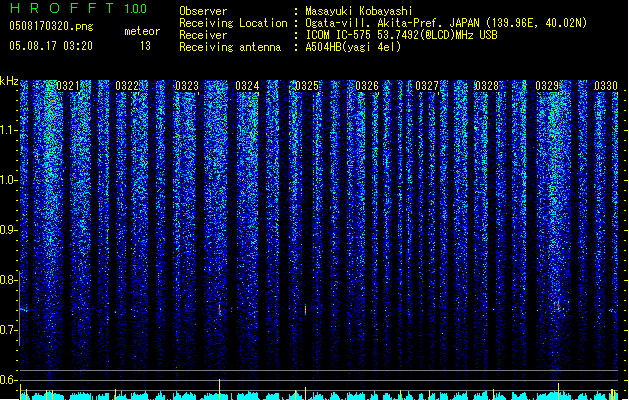The image size is (629, 400).
Task: Click the red meteor echo near 0329
Action: tap(558, 305)
